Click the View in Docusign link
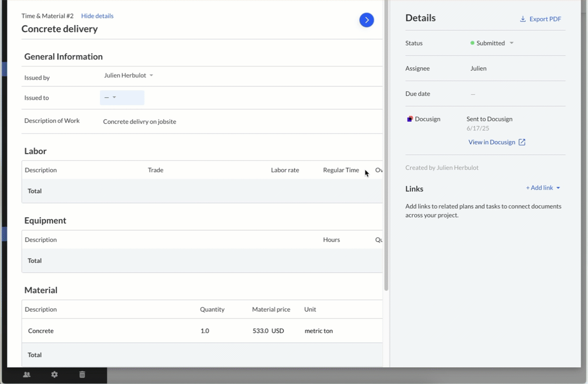Image resolution: width=588 pixels, height=384 pixels. tap(492, 142)
